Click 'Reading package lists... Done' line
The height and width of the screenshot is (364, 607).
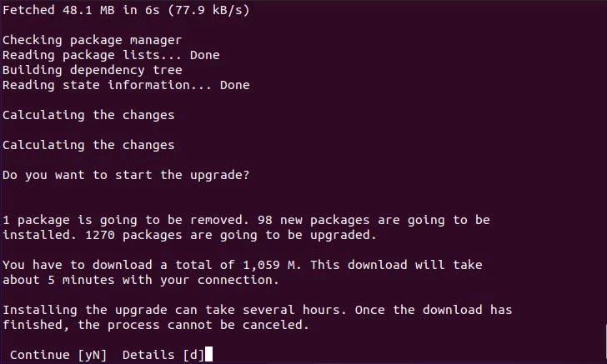[x=111, y=55]
